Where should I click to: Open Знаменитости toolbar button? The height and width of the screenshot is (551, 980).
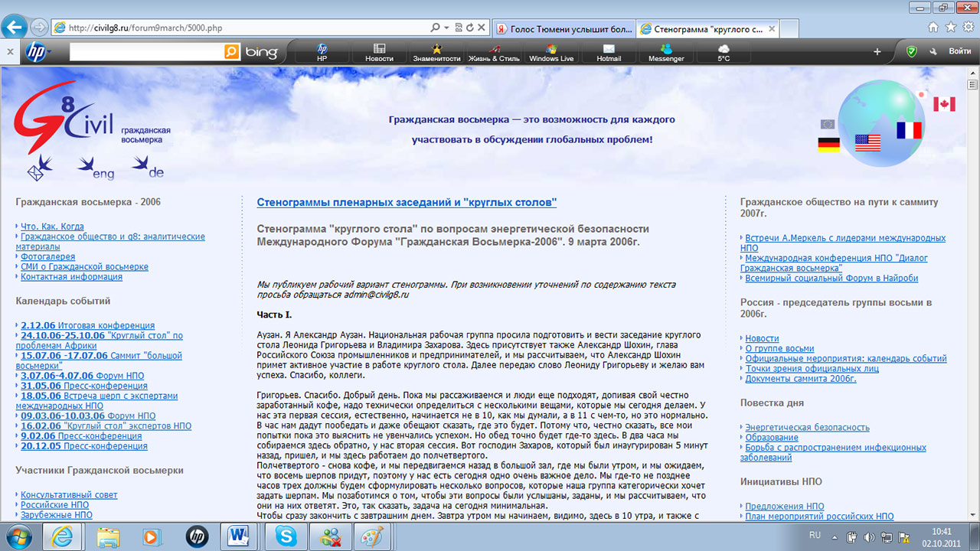click(436, 52)
